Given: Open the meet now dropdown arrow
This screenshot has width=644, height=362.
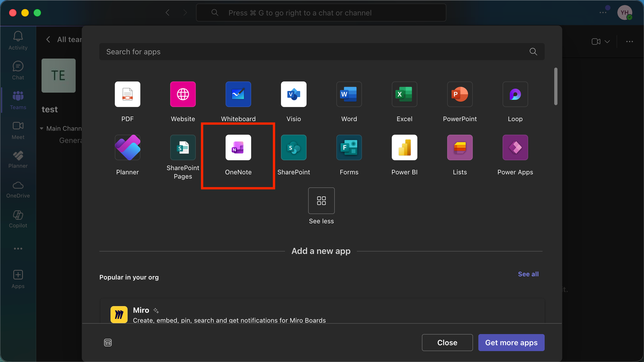Looking at the screenshot, I should (x=607, y=42).
